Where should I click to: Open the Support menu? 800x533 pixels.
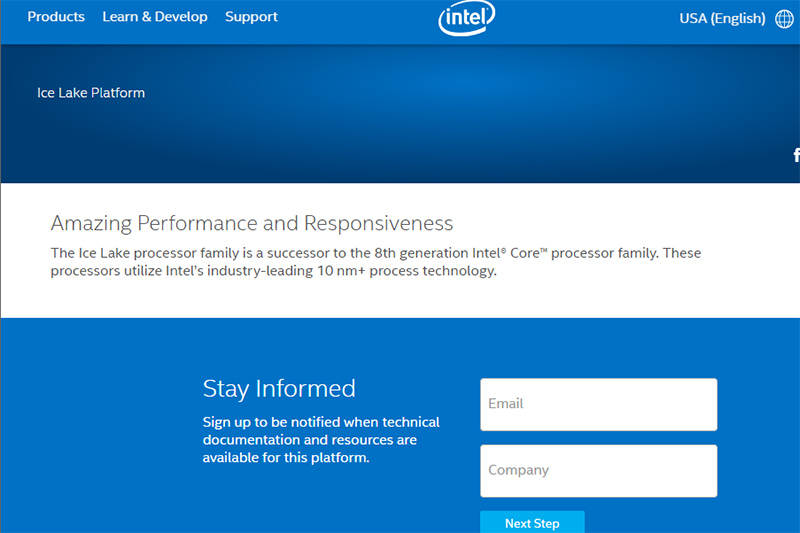point(251,17)
